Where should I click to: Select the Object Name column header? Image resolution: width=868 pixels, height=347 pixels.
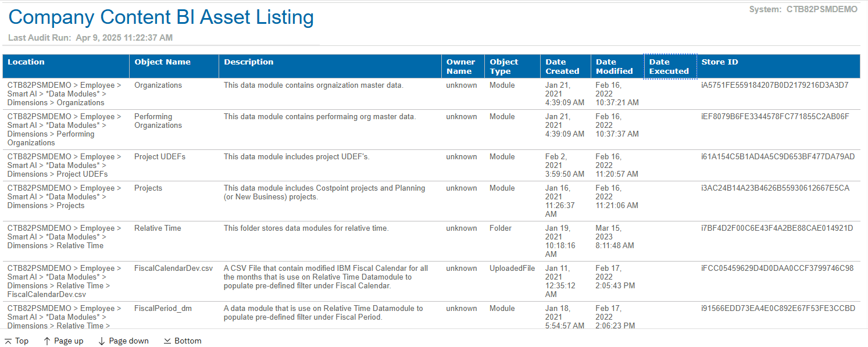click(x=162, y=62)
